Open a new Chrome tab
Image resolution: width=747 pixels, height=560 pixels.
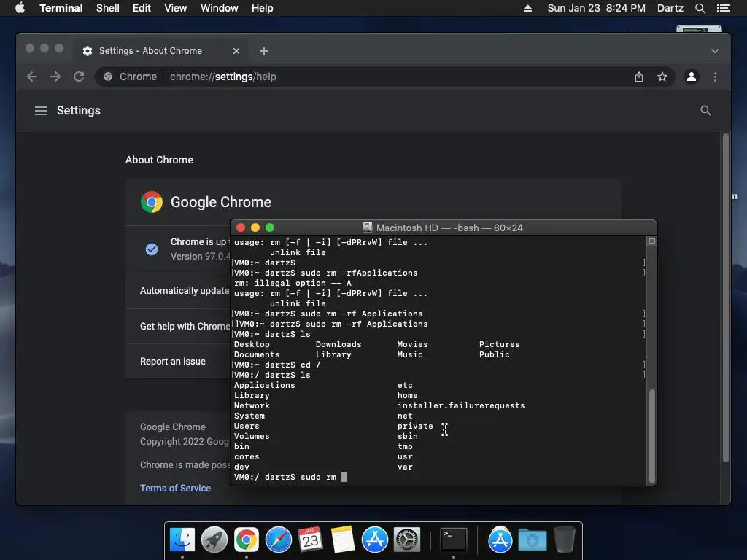(264, 51)
